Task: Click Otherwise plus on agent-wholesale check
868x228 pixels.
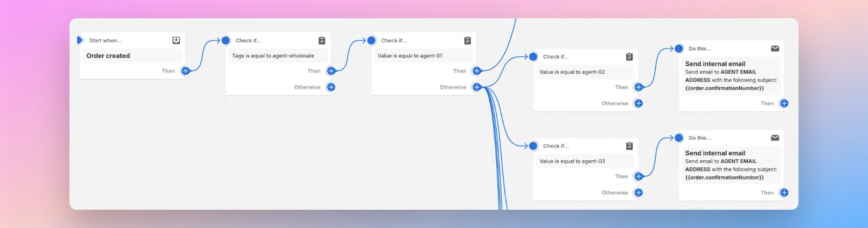Action: coord(331,87)
